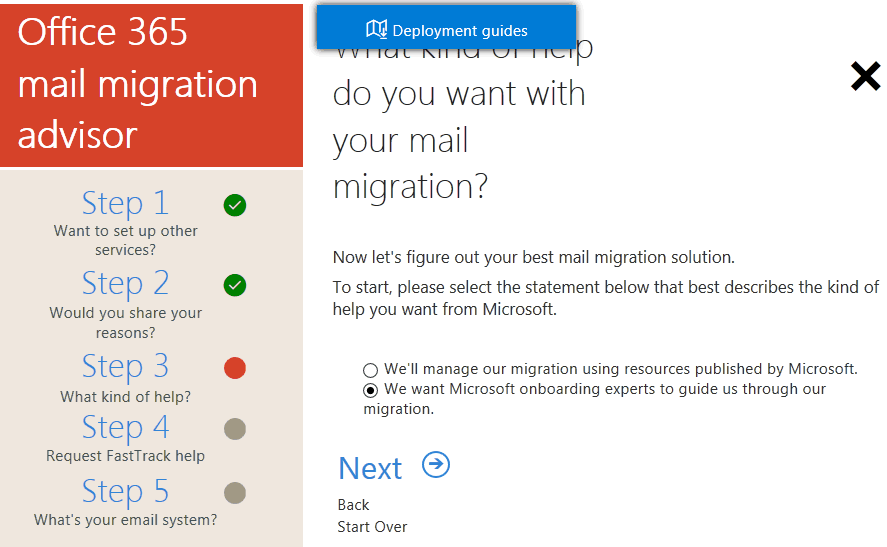Image resolution: width=887 pixels, height=547 pixels.
Task: Click the Office 365 mail migration advisor heading
Action: 137,84
